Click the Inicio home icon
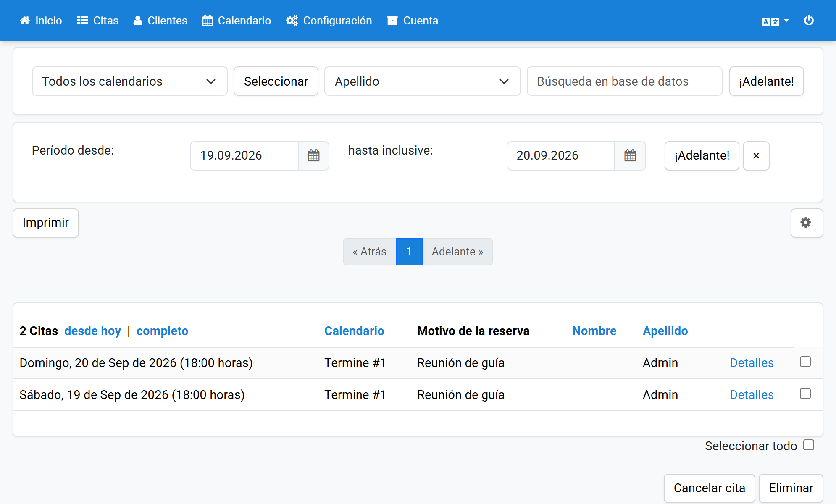This screenshot has width=836, height=504. tap(25, 21)
